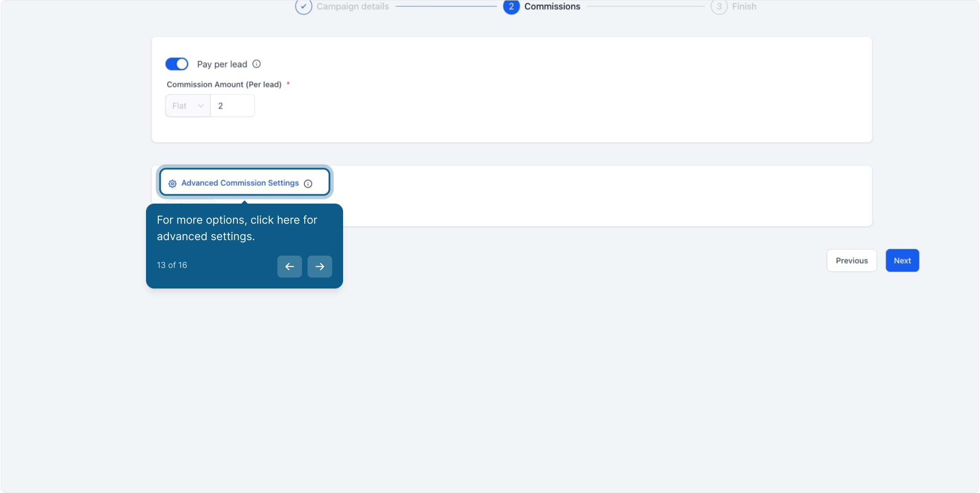Image resolution: width=980 pixels, height=493 pixels.
Task: Toggle the Pay per lead switch
Action: [177, 64]
